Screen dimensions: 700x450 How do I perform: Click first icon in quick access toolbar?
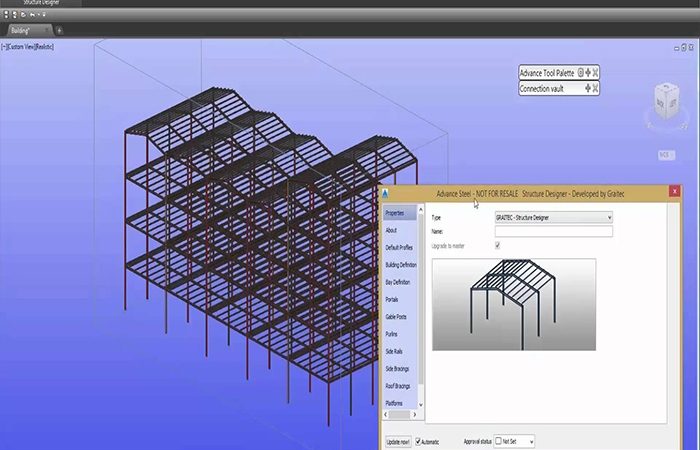(x=7, y=15)
